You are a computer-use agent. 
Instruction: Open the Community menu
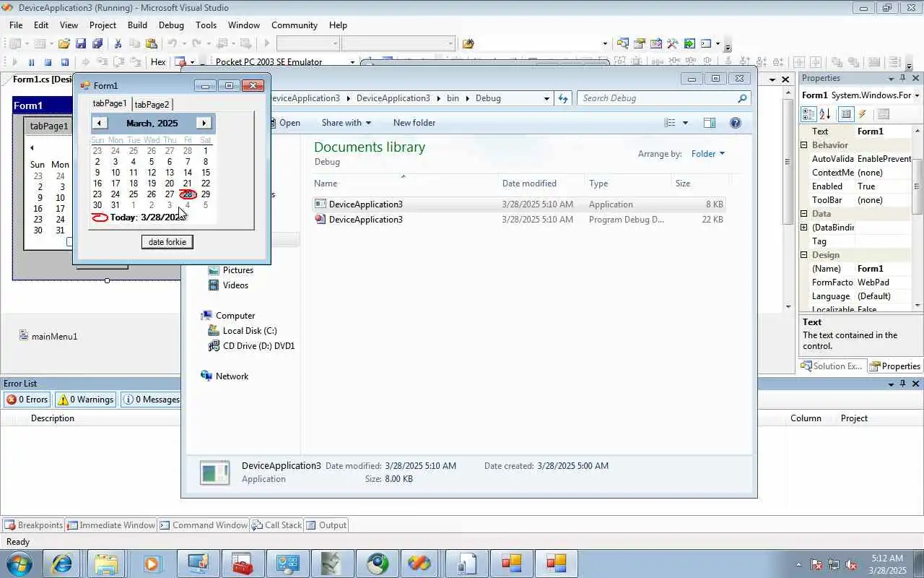[x=295, y=25]
